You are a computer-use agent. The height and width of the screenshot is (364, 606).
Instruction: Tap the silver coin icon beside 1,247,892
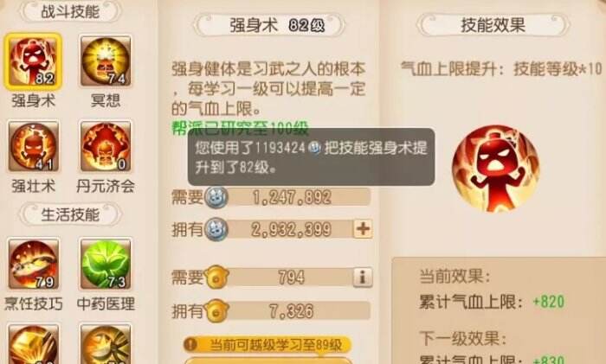[x=216, y=197]
